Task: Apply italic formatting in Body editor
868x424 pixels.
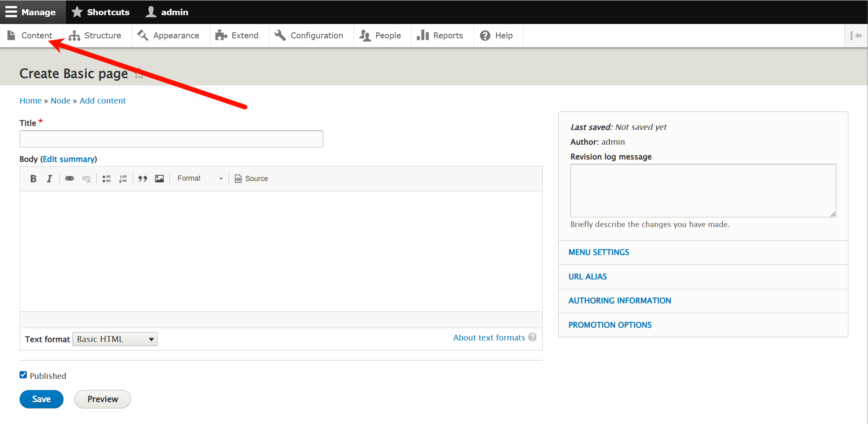Action: 50,179
